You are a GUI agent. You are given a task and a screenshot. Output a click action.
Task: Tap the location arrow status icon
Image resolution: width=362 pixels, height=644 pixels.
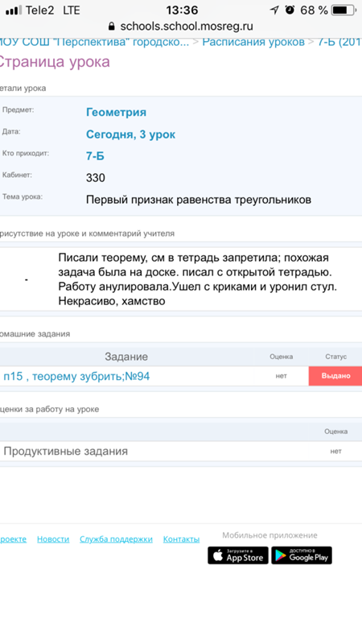point(274,10)
